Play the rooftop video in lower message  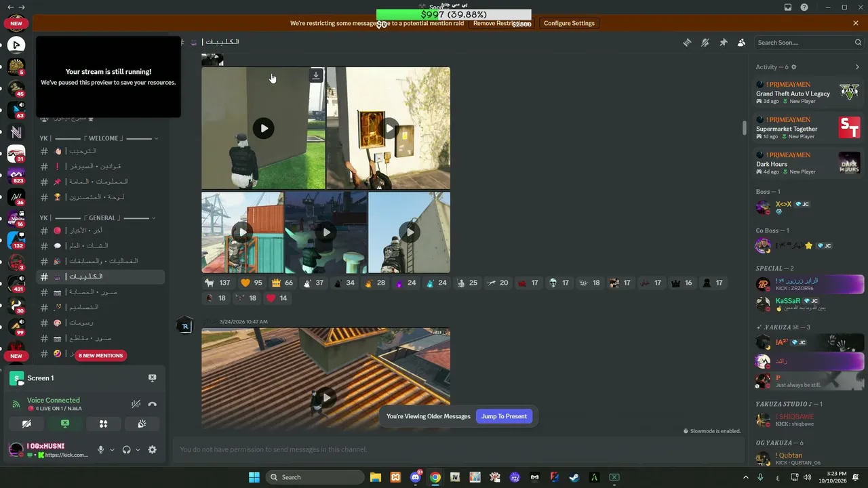click(x=325, y=398)
